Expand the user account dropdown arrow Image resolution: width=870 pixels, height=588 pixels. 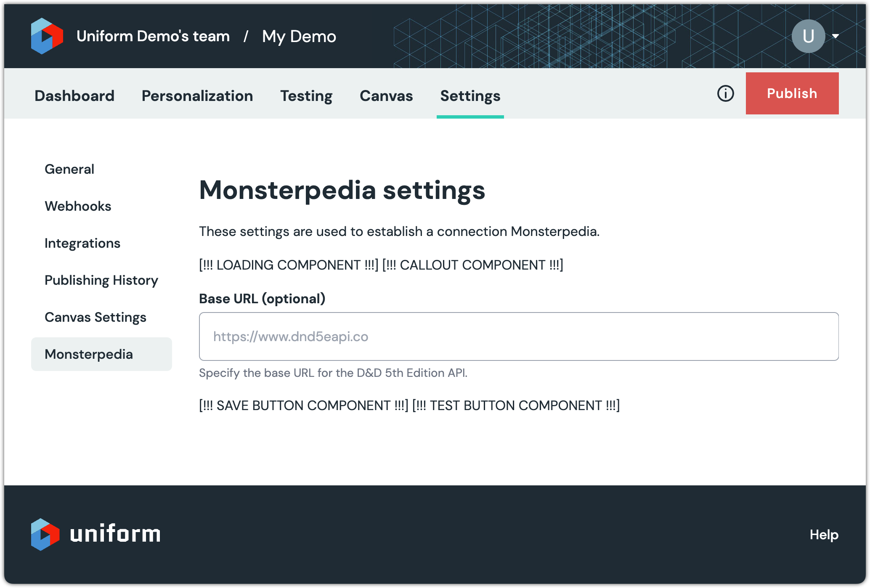point(836,36)
